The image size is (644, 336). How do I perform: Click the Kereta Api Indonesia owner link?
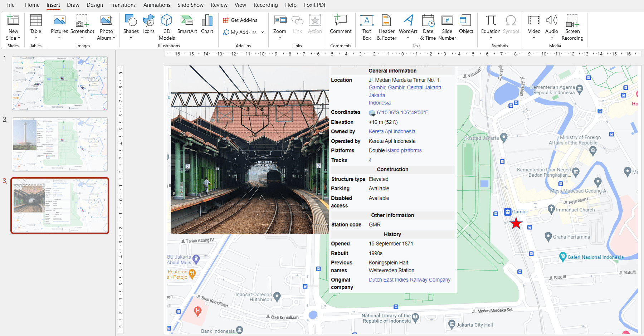[x=392, y=131]
